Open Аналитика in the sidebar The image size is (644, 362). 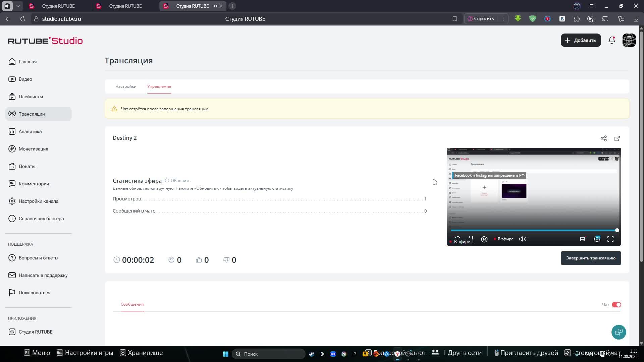coord(30,131)
